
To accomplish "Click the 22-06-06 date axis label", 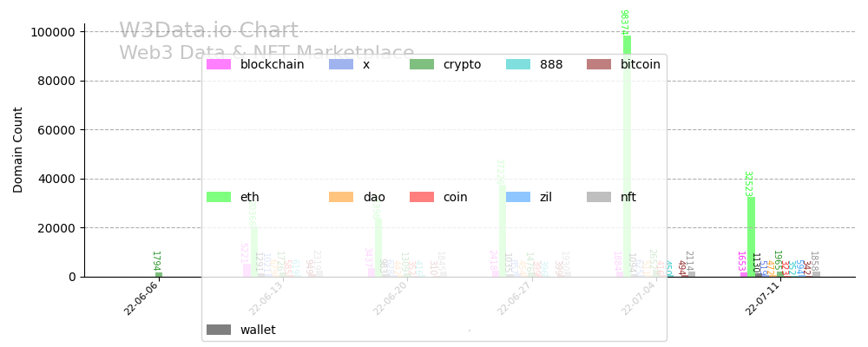I will point(141,298).
